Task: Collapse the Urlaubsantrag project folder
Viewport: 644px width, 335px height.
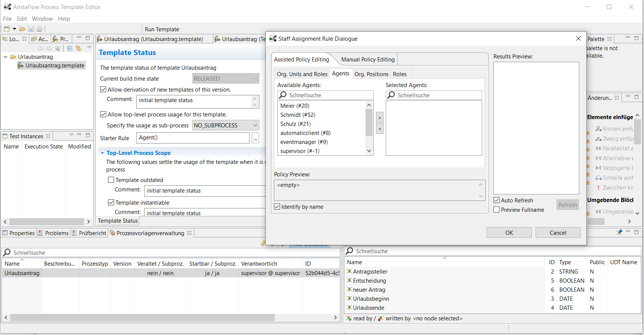Action: click(6, 57)
